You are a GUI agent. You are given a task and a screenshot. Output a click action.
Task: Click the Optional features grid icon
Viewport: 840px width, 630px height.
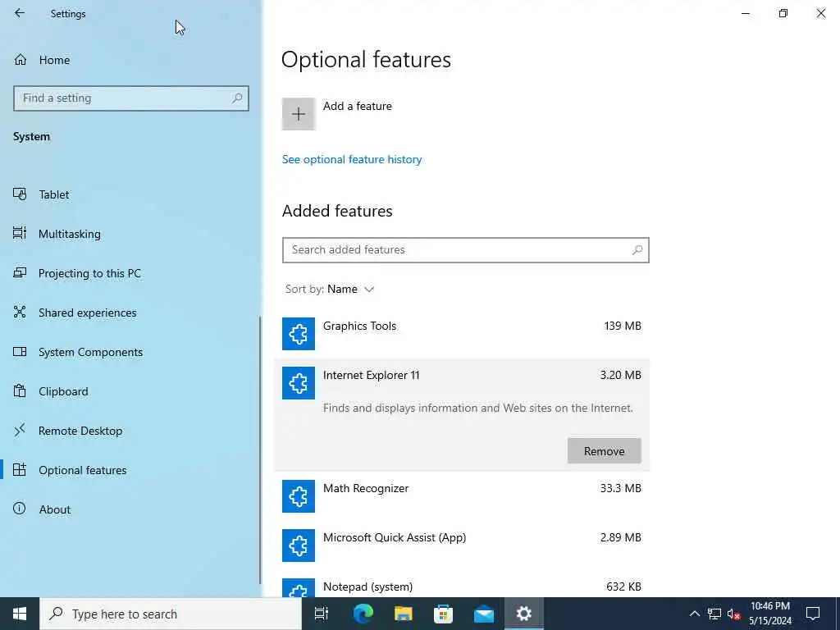pyautogui.click(x=20, y=470)
